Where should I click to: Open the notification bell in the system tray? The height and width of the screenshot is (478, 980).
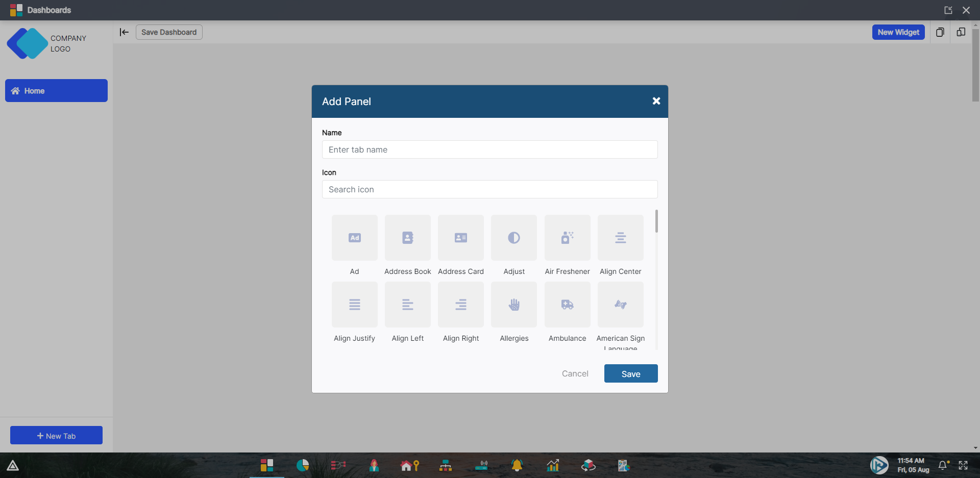pos(943,465)
